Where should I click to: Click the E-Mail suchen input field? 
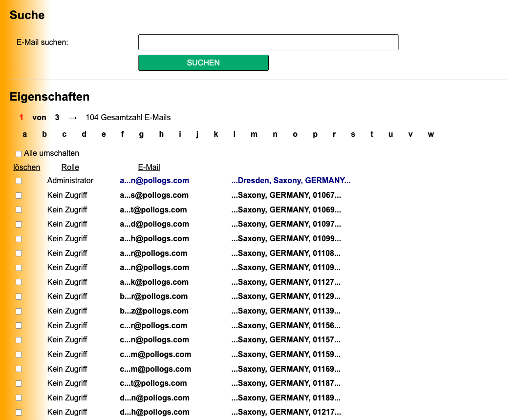point(268,42)
